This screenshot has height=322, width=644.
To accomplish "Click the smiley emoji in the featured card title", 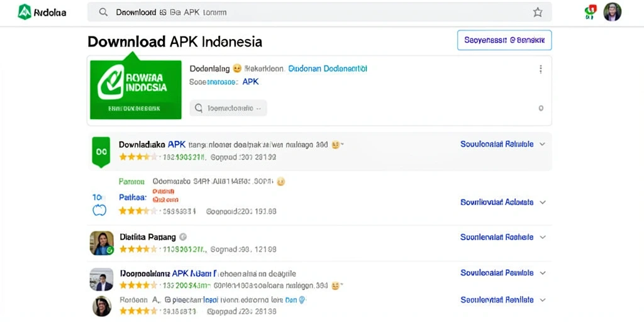I will coord(237,69).
